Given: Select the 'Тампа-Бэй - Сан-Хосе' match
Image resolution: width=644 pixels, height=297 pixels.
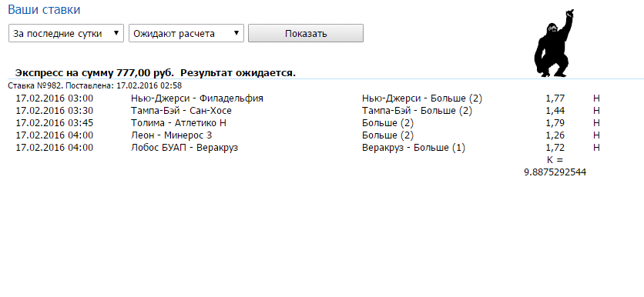Looking at the screenshot, I should click(181, 111).
